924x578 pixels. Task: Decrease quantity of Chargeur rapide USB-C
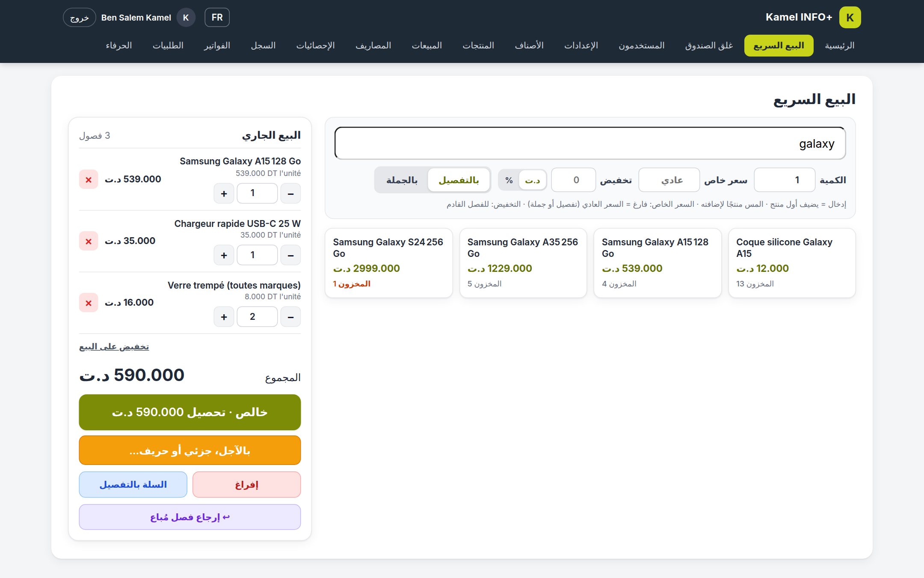(290, 255)
